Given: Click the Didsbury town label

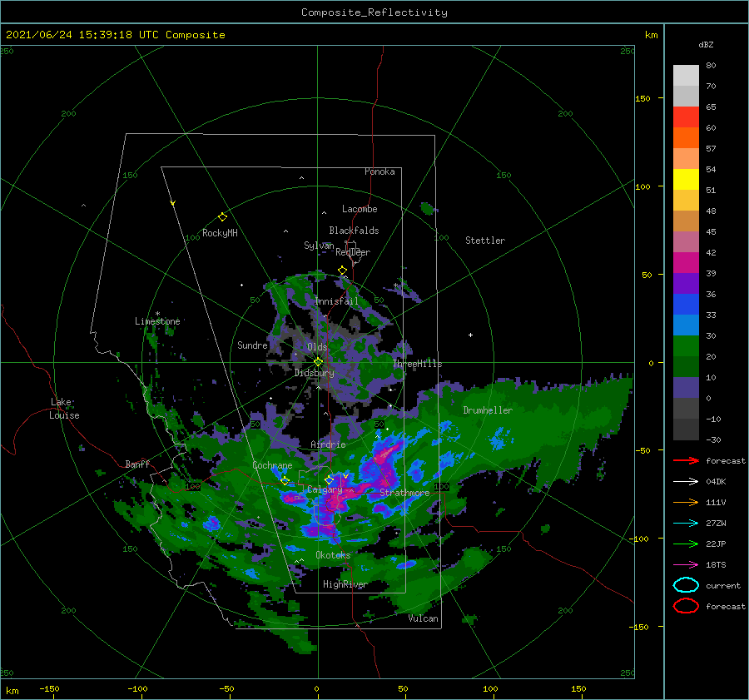Looking at the screenshot, I should coord(315,373).
